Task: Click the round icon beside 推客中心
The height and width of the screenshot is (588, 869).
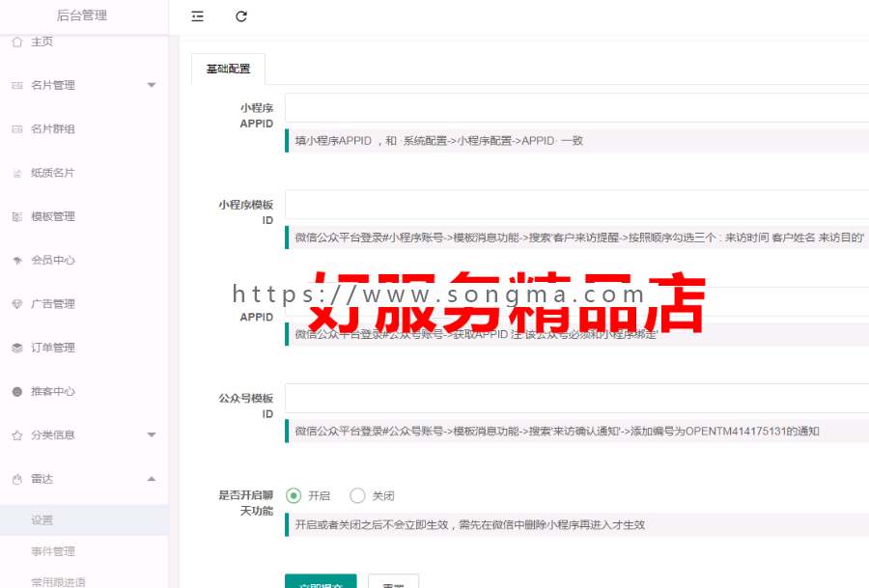Action: point(17,392)
